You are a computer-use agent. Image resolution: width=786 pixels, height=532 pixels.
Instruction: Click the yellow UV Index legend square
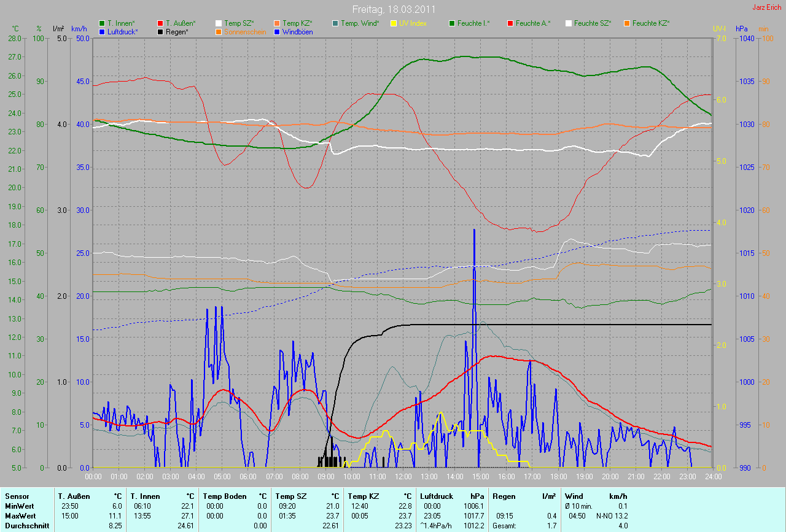point(394,23)
